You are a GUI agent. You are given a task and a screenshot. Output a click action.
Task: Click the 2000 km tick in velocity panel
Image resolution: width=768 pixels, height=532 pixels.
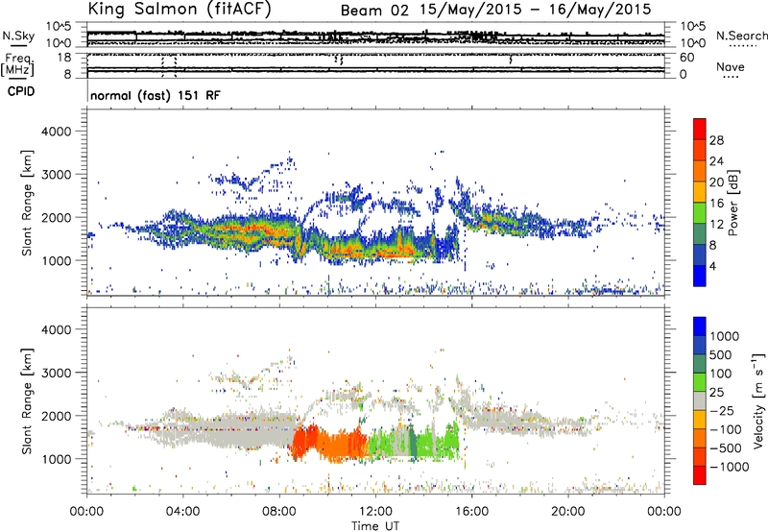(x=56, y=416)
